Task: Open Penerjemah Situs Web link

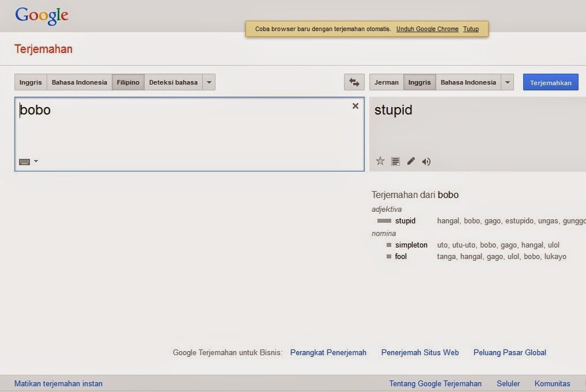Action: tap(419, 352)
